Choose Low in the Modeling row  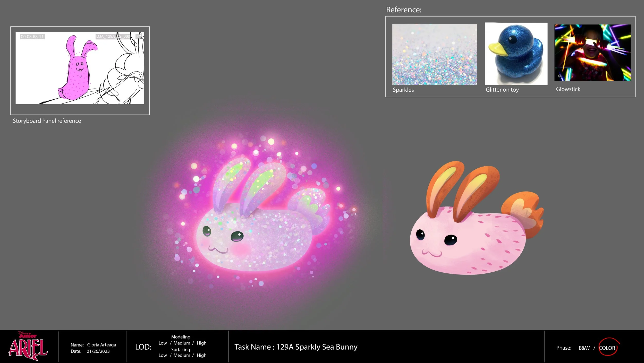click(x=163, y=343)
